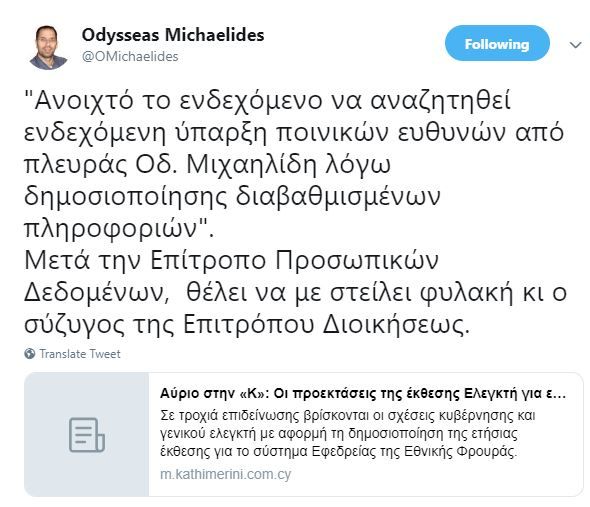Image resolution: width=590 pixels, height=507 pixels.
Task: Click the display name Odysseas Michaelides
Action: 173,35
